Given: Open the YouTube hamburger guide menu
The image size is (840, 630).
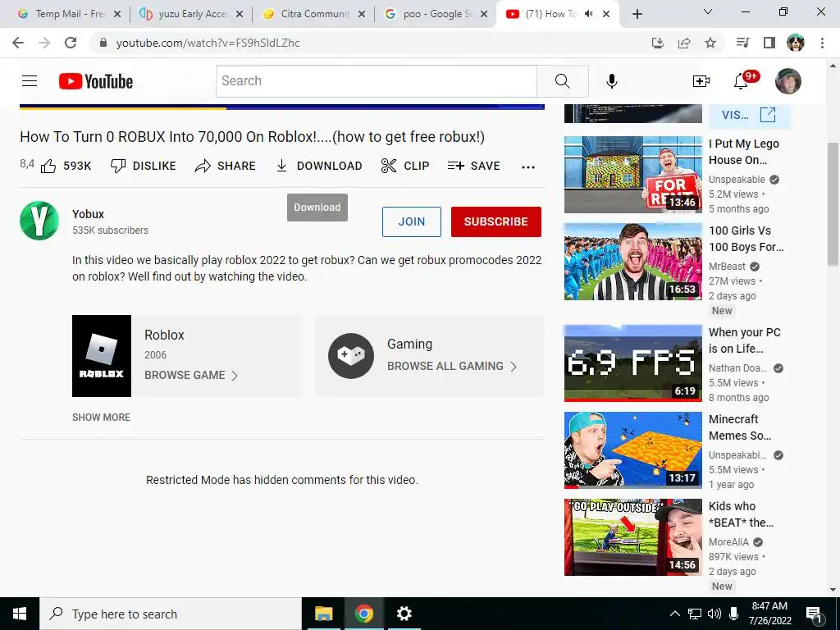Looking at the screenshot, I should coord(30,81).
